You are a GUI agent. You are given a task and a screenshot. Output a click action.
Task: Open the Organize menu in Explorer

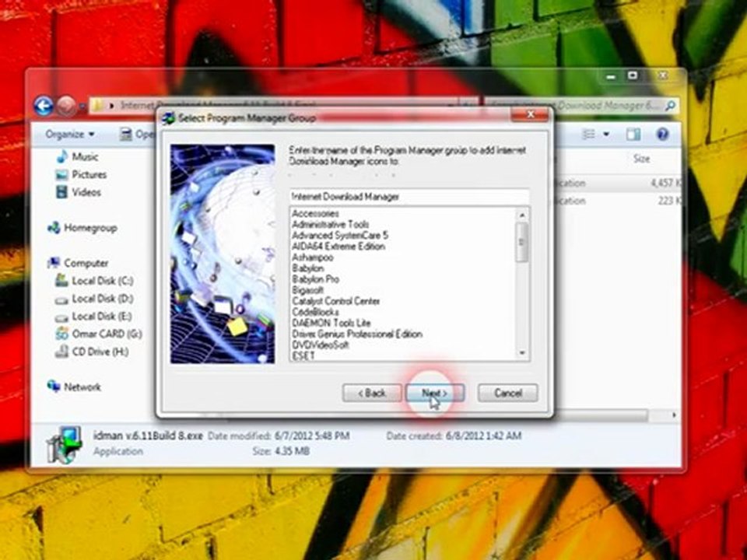click(x=69, y=135)
